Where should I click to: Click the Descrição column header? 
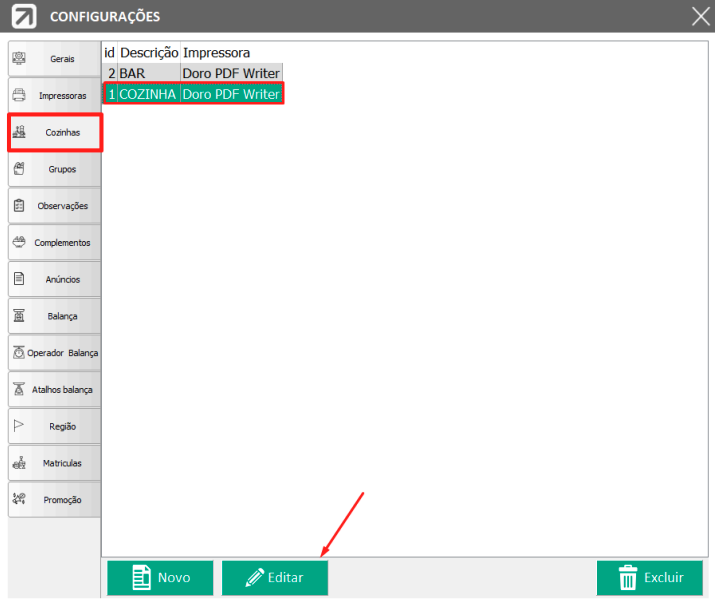coord(149,52)
